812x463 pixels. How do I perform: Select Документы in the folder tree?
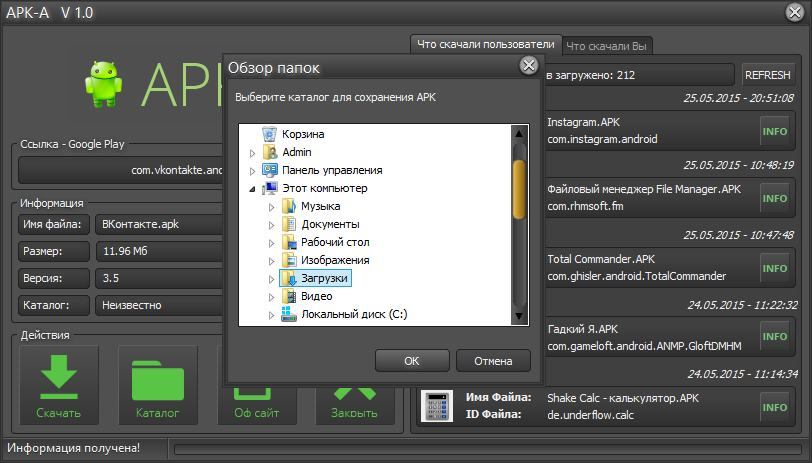[x=330, y=224]
